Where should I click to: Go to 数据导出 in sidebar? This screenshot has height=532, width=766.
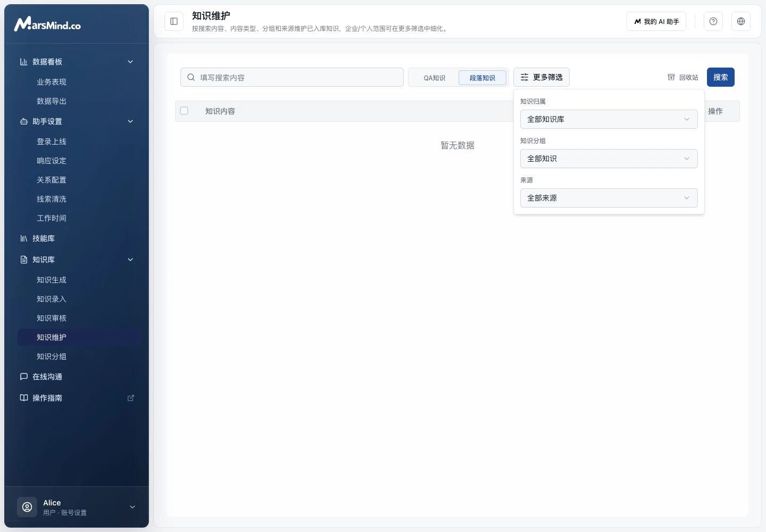click(79, 101)
